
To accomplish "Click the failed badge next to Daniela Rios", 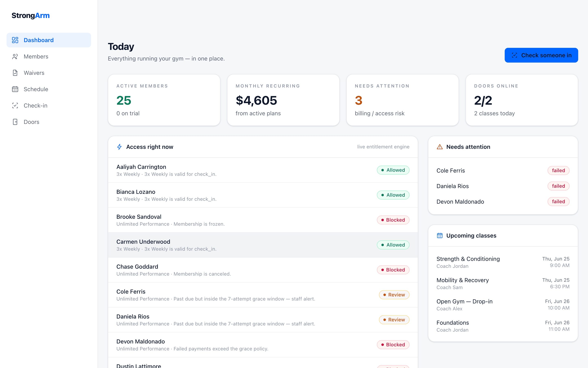I will 558,186.
